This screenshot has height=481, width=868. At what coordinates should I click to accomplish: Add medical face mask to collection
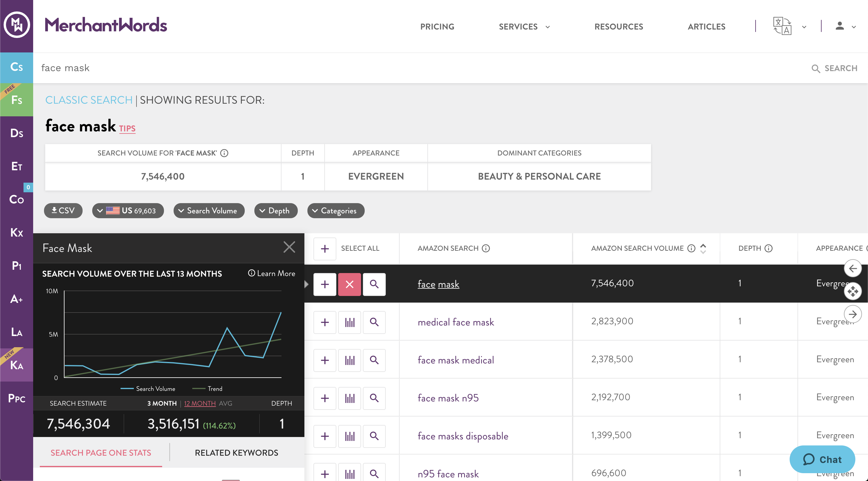pos(325,322)
